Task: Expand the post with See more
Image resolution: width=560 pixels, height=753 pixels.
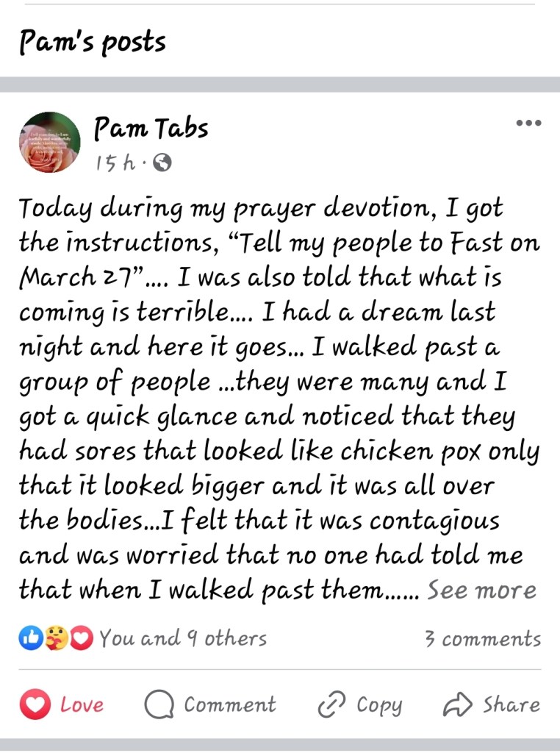Action: tap(481, 590)
